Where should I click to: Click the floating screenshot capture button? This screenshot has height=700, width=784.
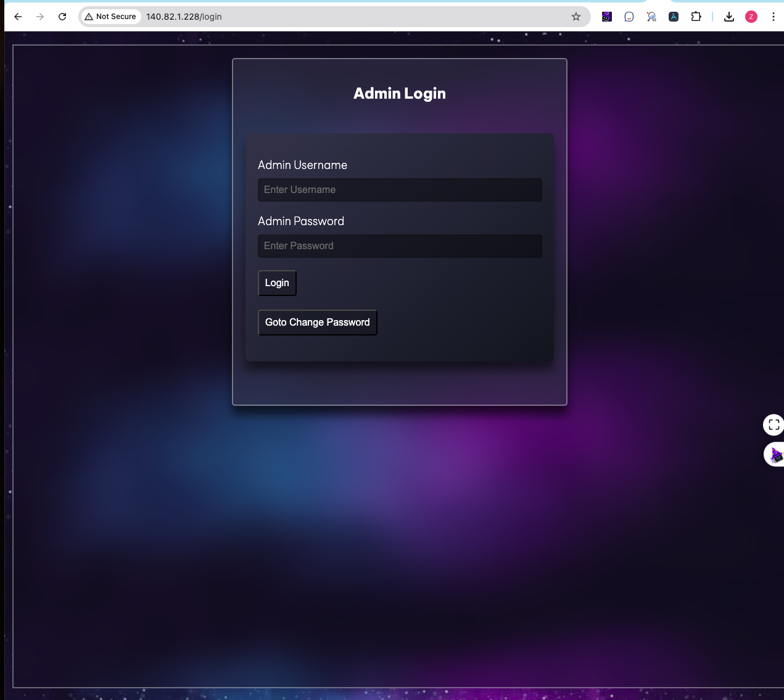pos(774,425)
